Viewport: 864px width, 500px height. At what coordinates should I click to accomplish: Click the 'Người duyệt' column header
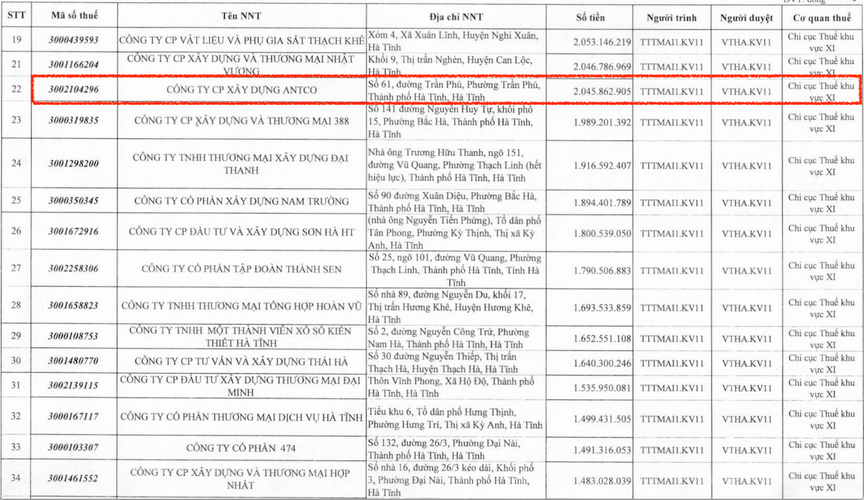746,18
